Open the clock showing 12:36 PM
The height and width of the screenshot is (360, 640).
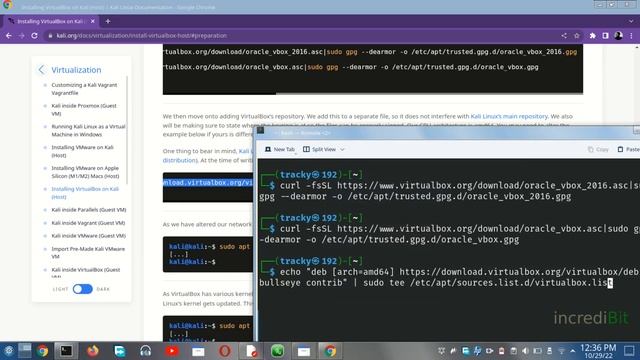pos(598,351)
